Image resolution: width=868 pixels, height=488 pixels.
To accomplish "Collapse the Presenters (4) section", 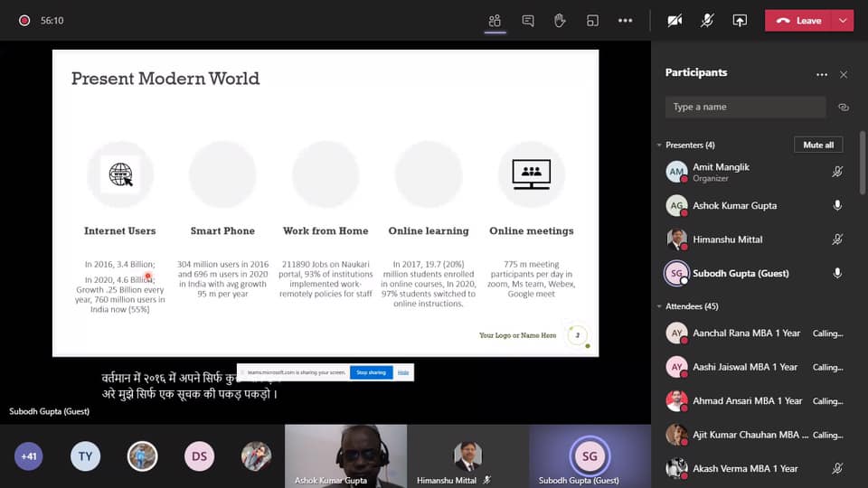I will pos(660,145).
